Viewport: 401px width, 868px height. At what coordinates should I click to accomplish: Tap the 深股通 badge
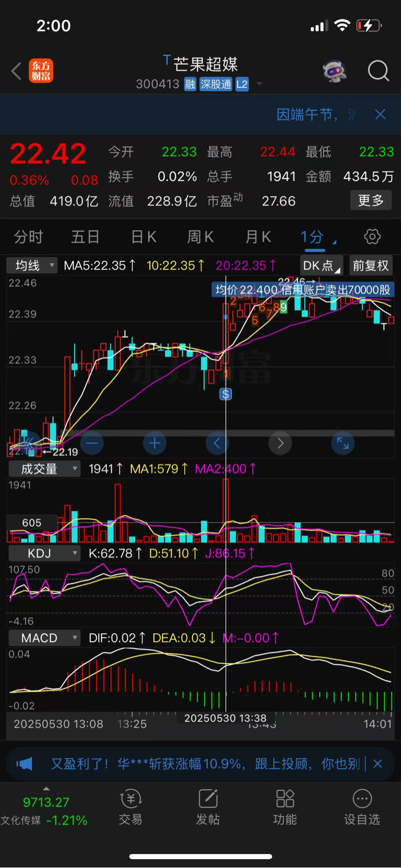click(216, 85)
